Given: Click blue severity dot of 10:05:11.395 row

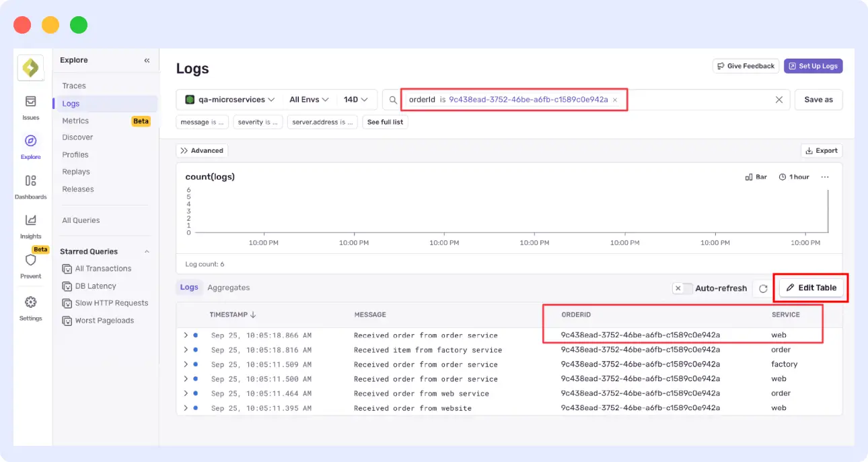Looking at the screenshot, I should (x=196, y=407).
